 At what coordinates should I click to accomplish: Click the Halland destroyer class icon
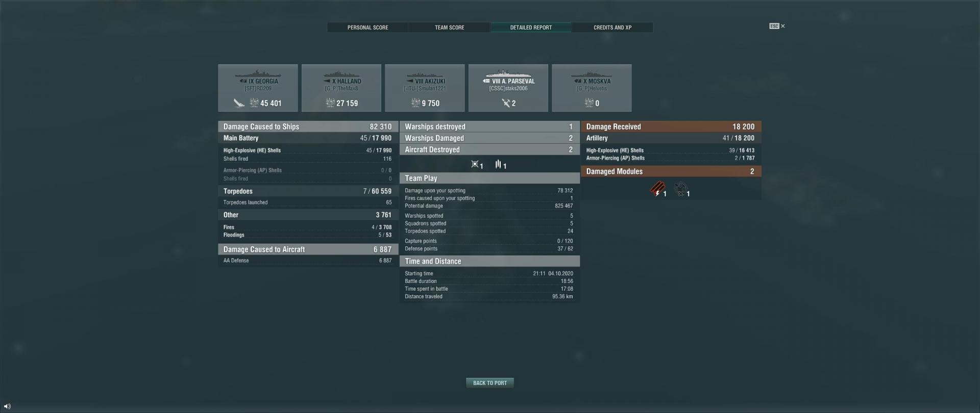327,81
